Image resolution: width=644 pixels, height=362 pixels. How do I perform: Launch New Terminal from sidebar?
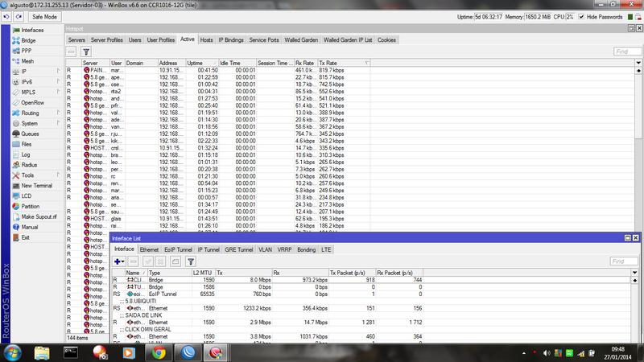36,186
